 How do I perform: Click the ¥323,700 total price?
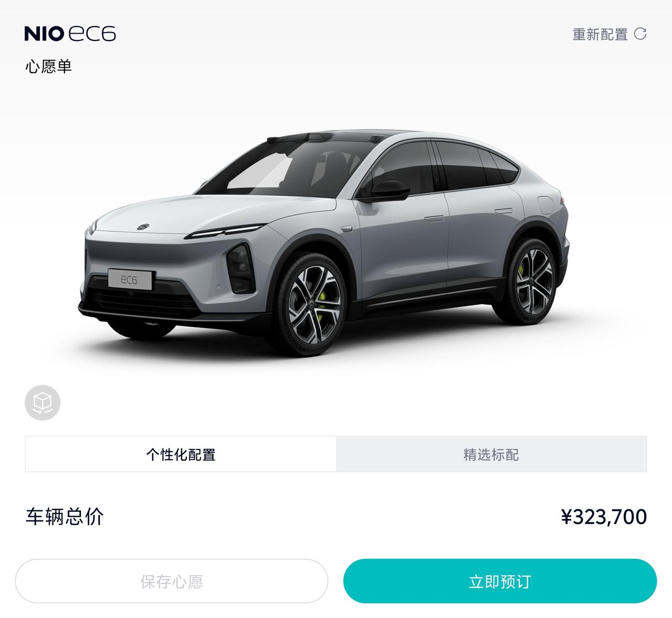(604, 517)
